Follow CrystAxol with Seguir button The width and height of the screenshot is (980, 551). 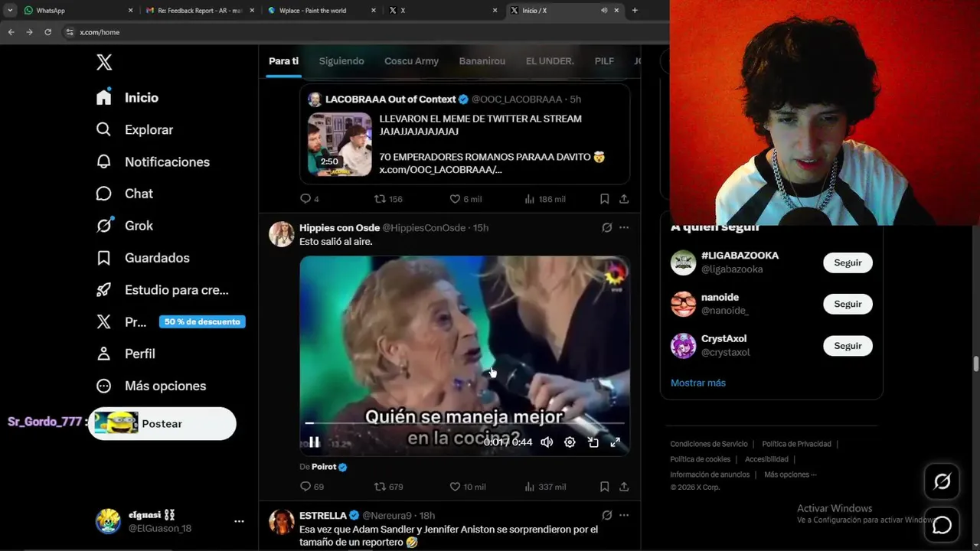[x=848, y=346]
